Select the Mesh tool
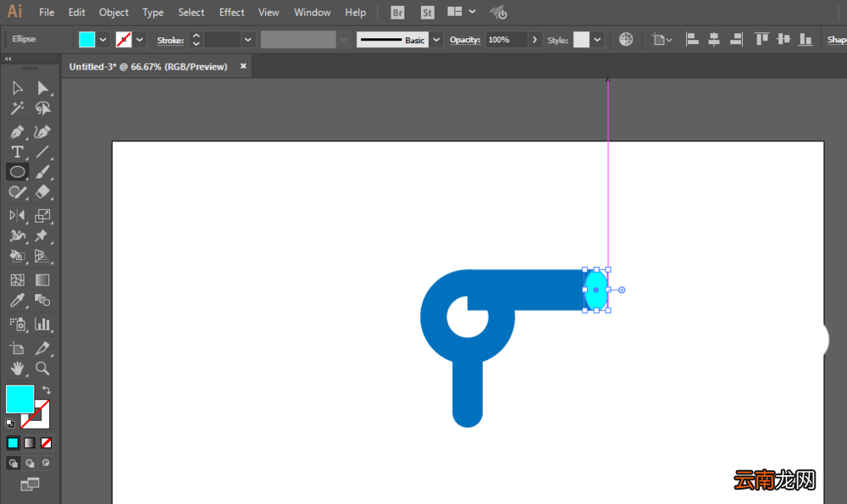Viewport: 847px width, 504px height. tap(17, 280)
